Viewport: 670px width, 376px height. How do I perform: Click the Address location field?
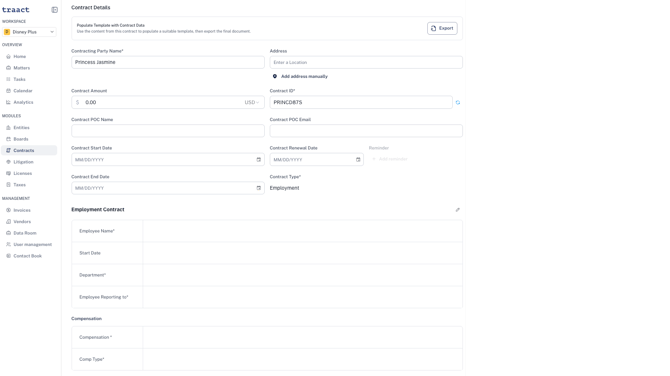pyautogui.click(x=366, y=62)
